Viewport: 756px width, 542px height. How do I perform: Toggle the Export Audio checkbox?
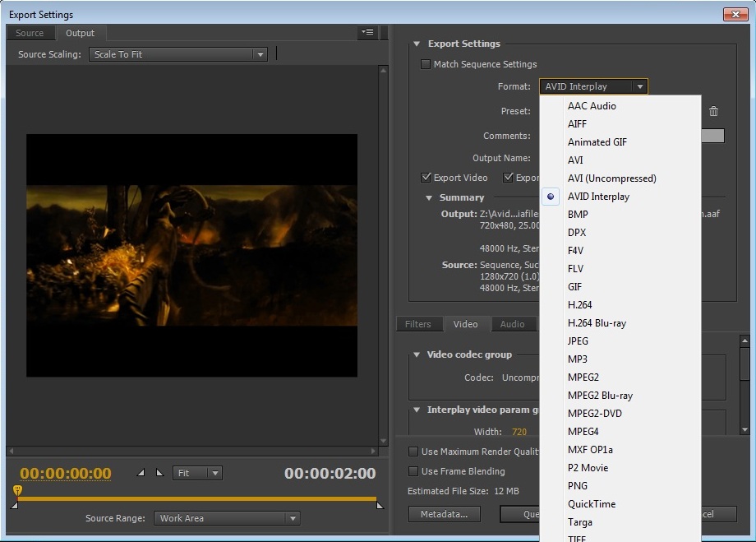click(508, 178)
